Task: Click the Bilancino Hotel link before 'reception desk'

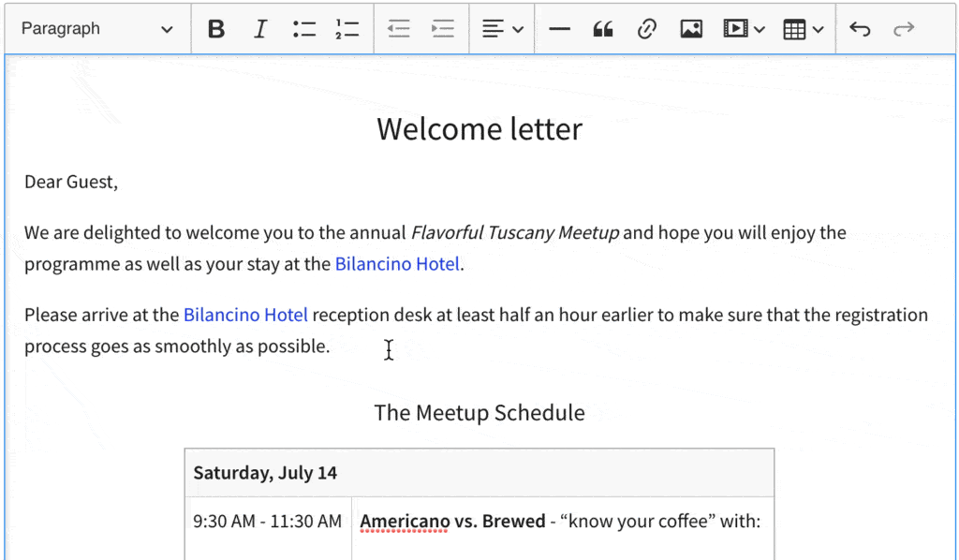Action: tap(245, 315)
